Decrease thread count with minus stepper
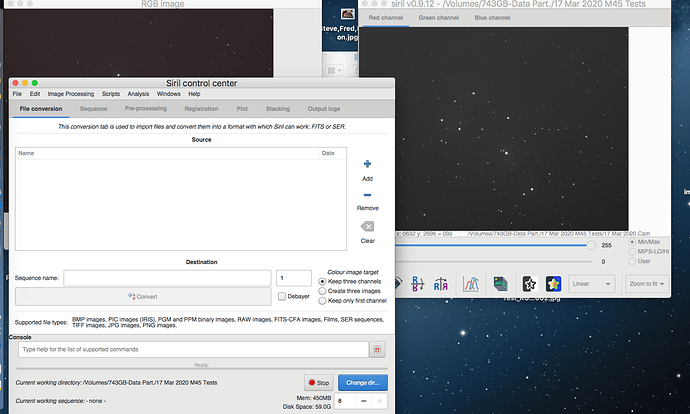Screen dimensions: 690x414 coord(363,401)
